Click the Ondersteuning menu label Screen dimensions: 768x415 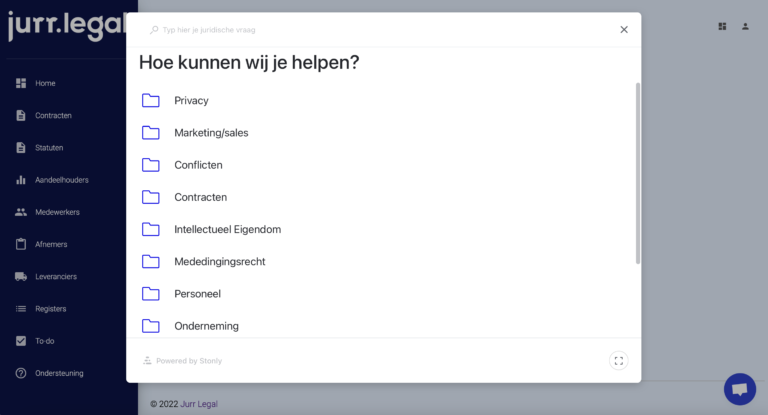coord(59,373)
